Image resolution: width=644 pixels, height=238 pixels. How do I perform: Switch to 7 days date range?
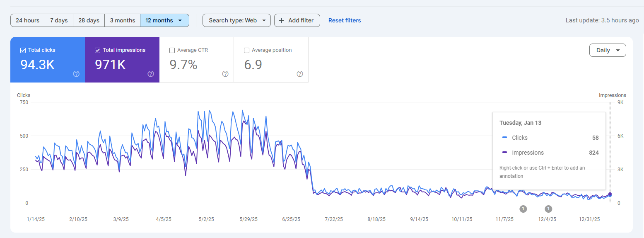click(x=59, y=20)
